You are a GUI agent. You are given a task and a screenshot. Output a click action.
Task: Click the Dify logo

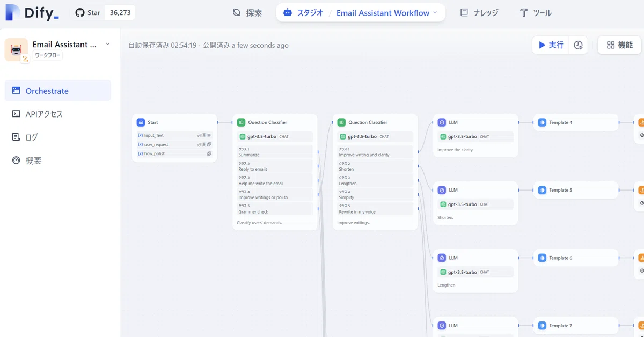[32, 13]
